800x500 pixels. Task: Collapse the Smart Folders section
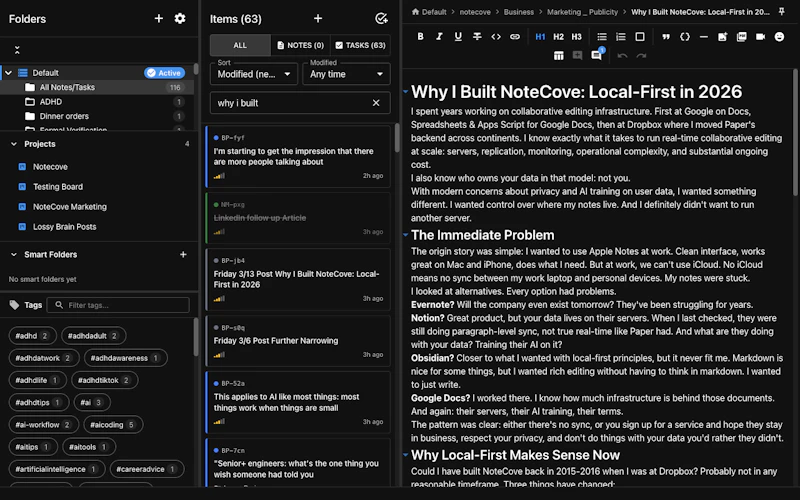click(x=14, y=254)
